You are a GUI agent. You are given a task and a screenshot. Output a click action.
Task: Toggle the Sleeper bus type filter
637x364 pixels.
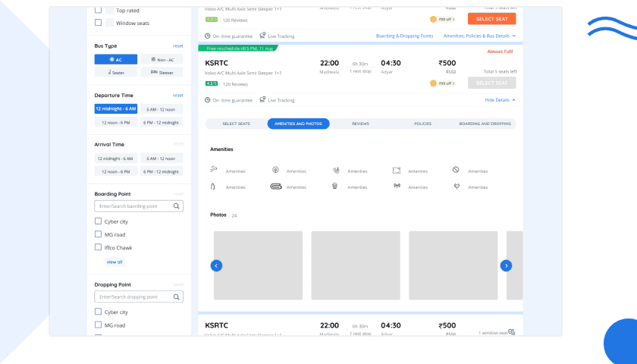coord(162,72)
